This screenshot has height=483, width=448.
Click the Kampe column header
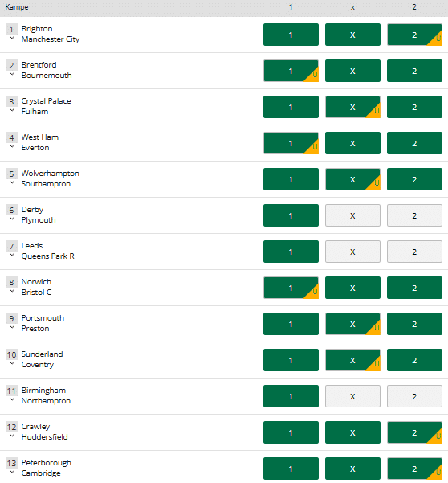pyautogui.click(x=17, y=7)
